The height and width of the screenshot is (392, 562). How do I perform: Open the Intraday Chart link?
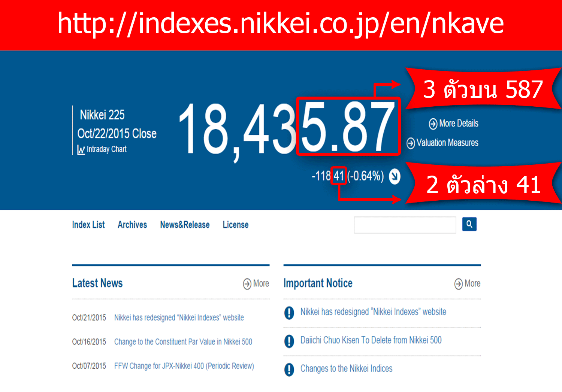pyautogui.click(x=107, y=149)
